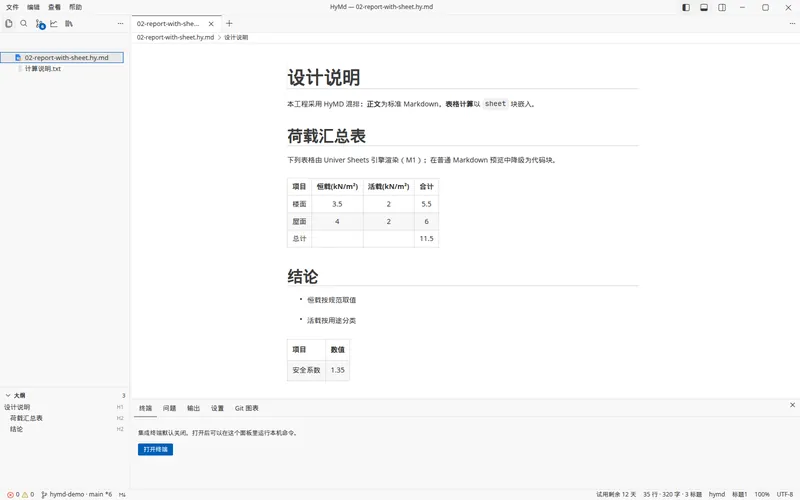
Task: Click UTF-8 encoding in status bar
Action: pyautogui.click(x=785, y=494)
